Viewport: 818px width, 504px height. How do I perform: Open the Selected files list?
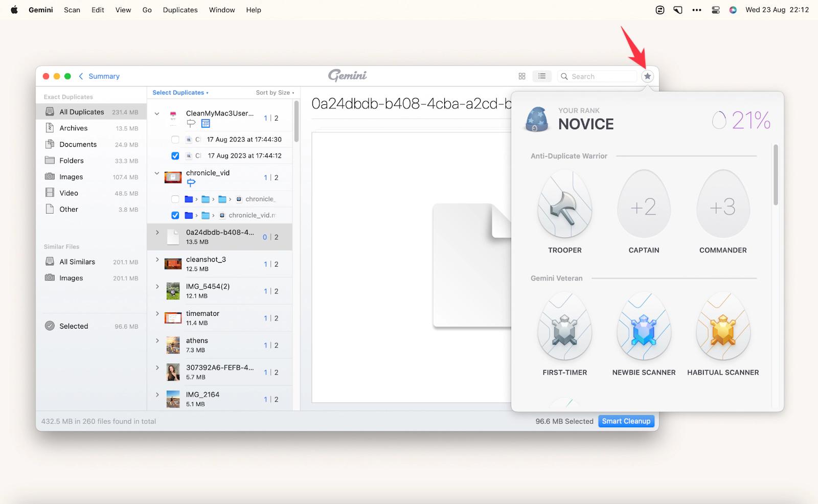[91, 326]
